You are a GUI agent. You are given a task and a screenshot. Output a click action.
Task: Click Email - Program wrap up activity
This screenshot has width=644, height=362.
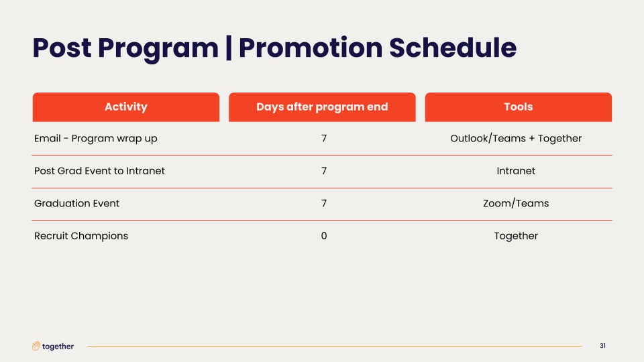coord(96,139)
